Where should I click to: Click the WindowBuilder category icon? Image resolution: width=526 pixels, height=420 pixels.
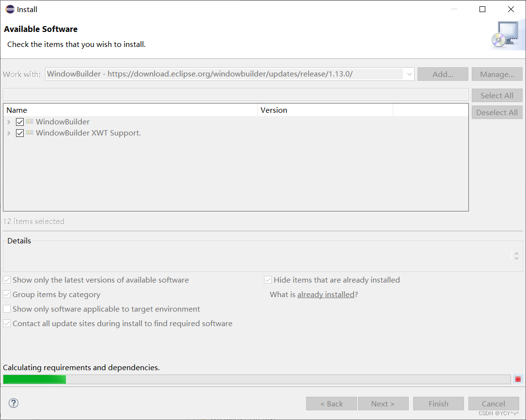point(30,121)
